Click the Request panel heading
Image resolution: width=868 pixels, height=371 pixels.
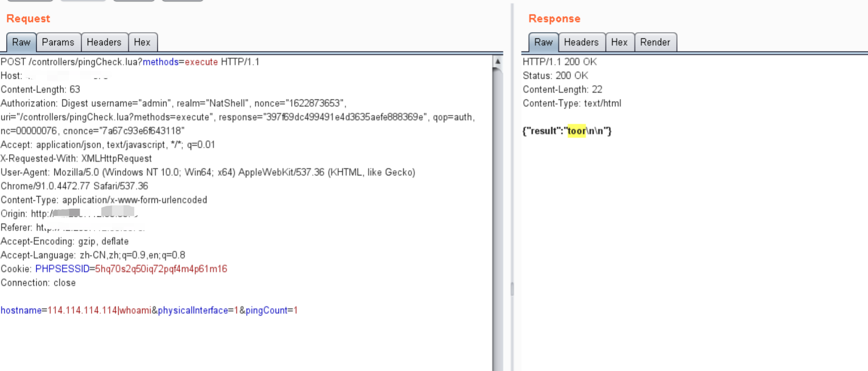tap(28, 19)
